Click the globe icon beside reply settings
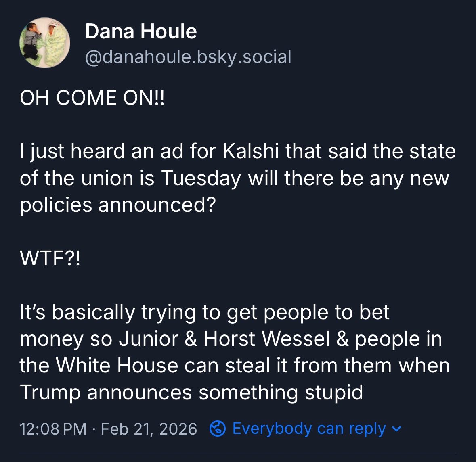Image resolution: width=476 pixels, height=462 pixels. 218,429
